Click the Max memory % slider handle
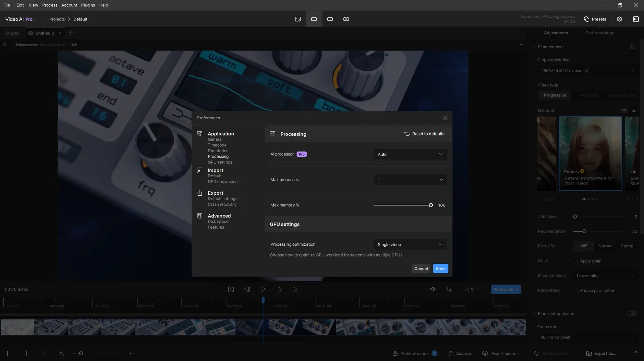644x362 pixels. point(431,205)
